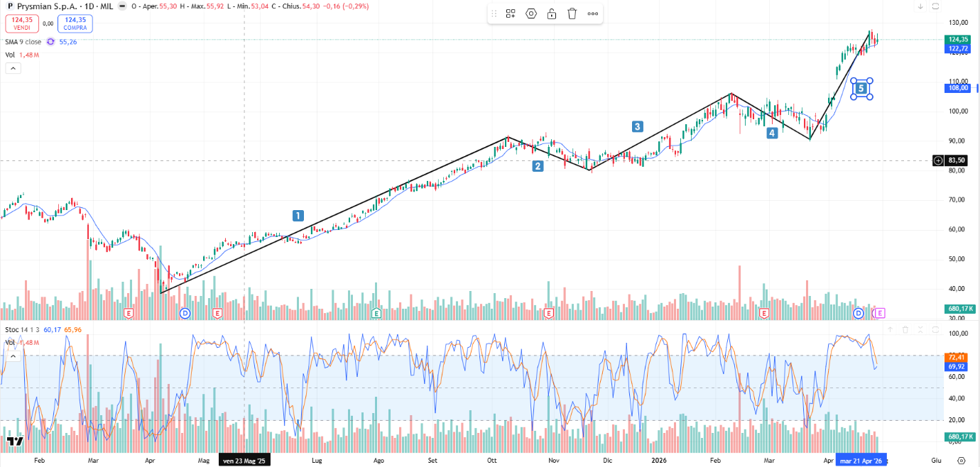Open earnings E marker near August 2025
This screenshot has width=980, height=467.
(376, 313)
